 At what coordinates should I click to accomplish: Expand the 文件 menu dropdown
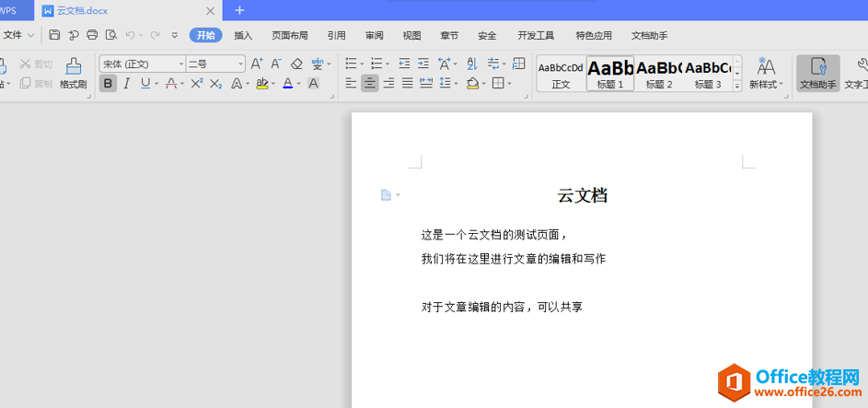pyautogui.click(x=18, y=35)
